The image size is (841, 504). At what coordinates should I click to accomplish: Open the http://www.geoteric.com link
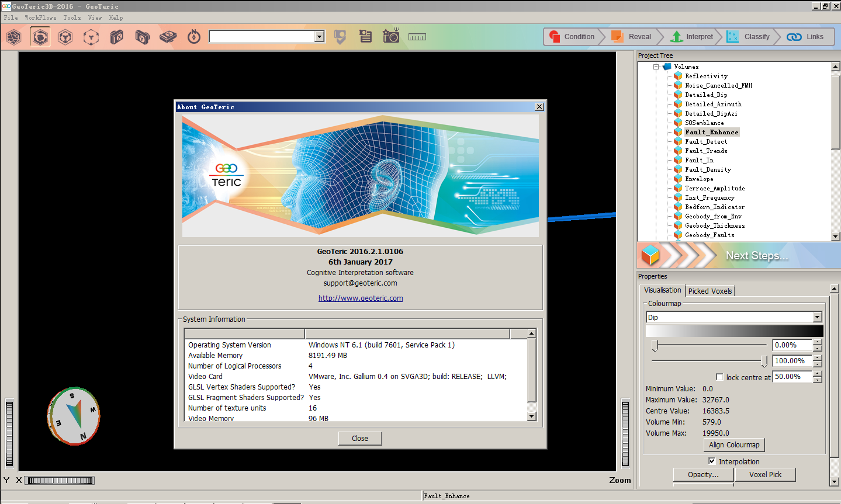361,298
